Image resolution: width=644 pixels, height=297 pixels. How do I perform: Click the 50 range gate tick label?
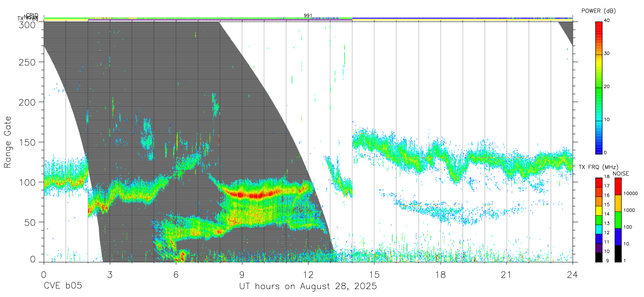[30, 222]
